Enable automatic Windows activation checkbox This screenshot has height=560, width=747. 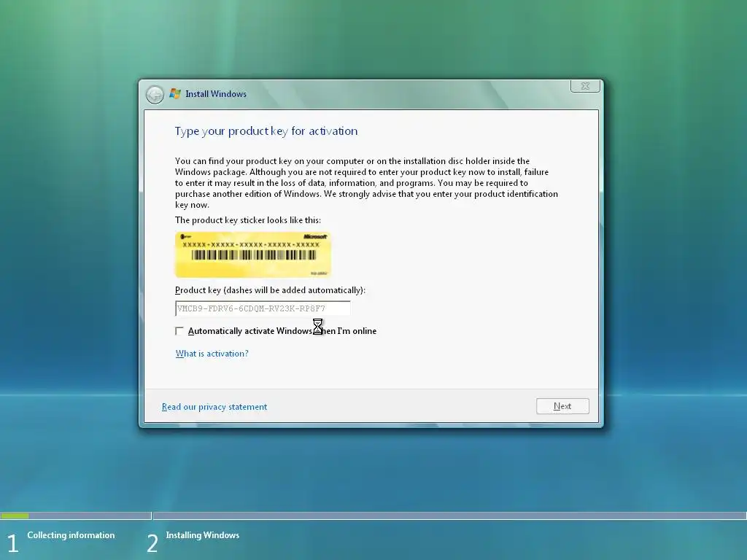(179, 331)
